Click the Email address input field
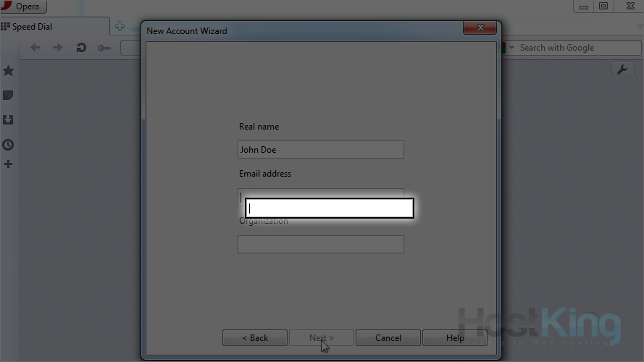 pyautogui.click(x=330, y=209)
